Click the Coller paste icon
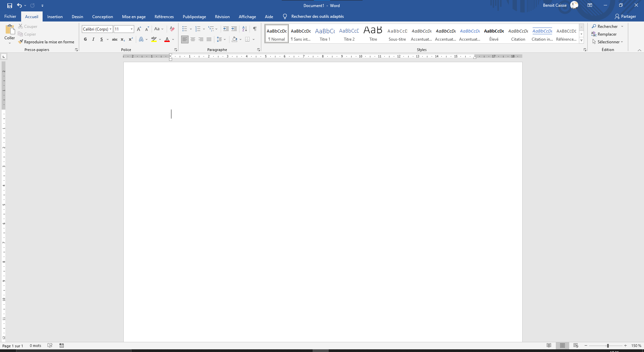This screenshot has height=352, width=644. [10, 30]
